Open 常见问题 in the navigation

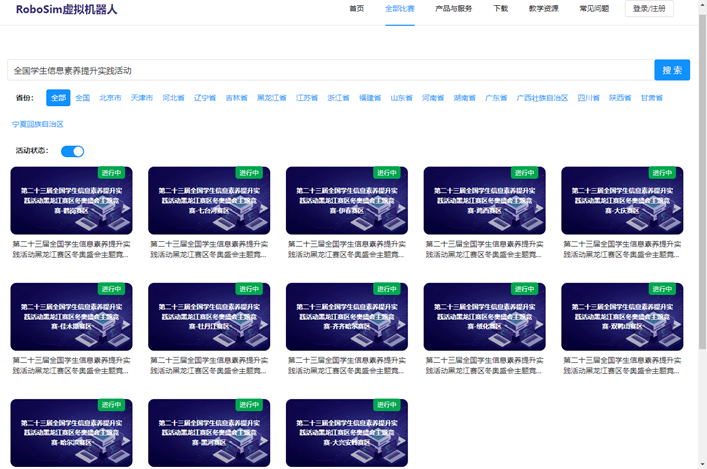coord(594,8)
